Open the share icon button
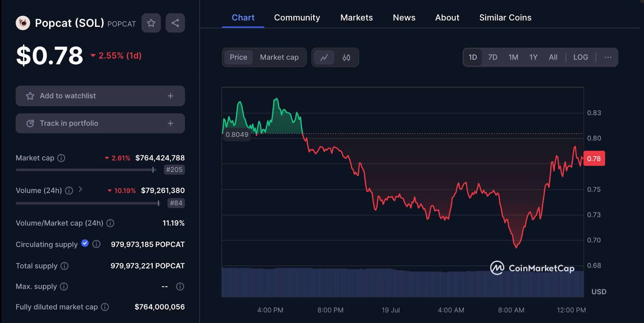This screenshot has height=323, width=644. (x=175, y=23)
